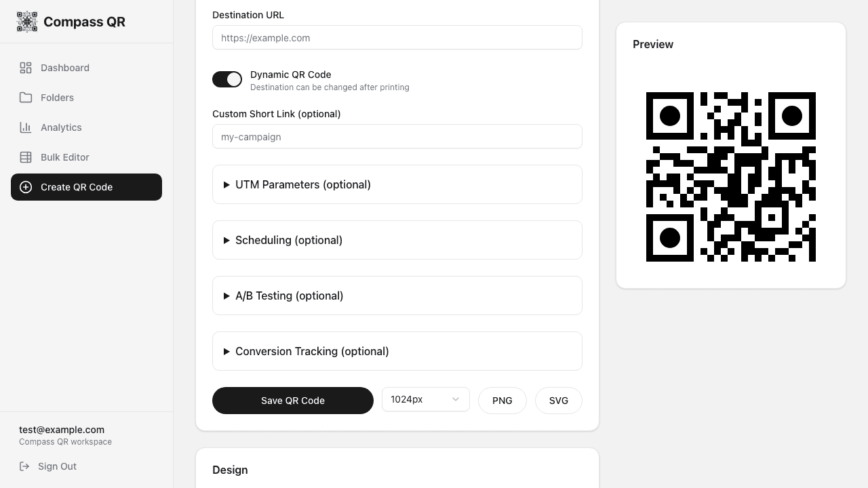Image resolution: width=868 pixels, height=488 pixels.
Task: Click the plus icon on Create QR Code
Action: click(x=26, y=187)
